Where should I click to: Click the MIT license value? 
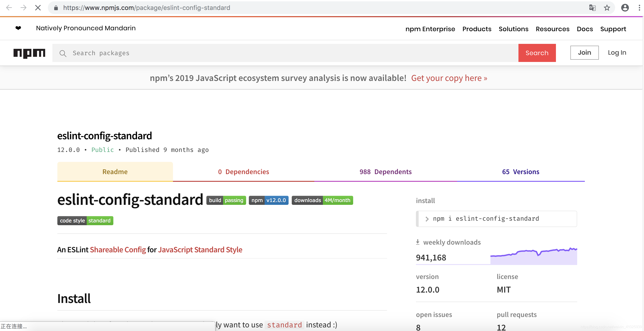(x=504, y=290)
